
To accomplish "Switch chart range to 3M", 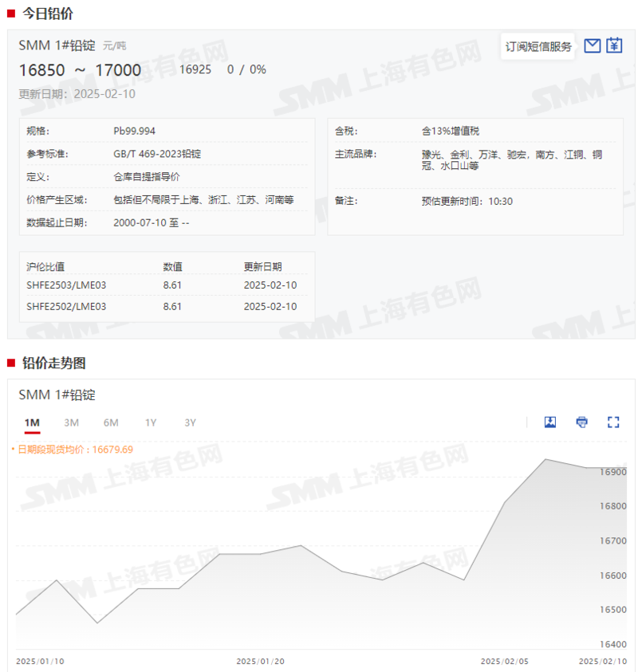I will 72,422.
